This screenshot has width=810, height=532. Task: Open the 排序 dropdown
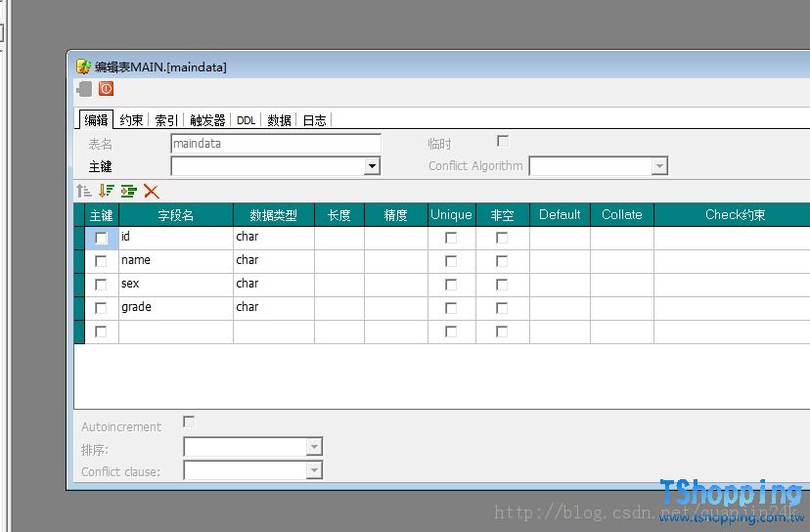point(314,447)
